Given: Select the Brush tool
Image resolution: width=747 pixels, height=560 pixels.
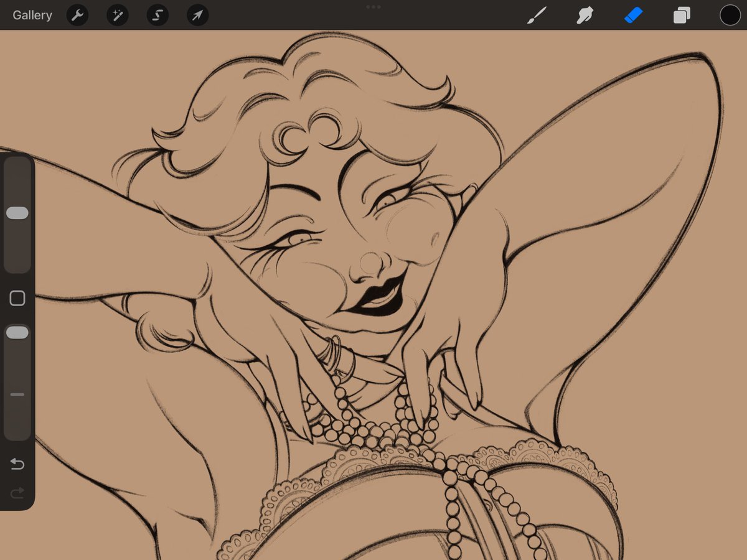Looking at the screenshot, I should (x=536, y=16).
